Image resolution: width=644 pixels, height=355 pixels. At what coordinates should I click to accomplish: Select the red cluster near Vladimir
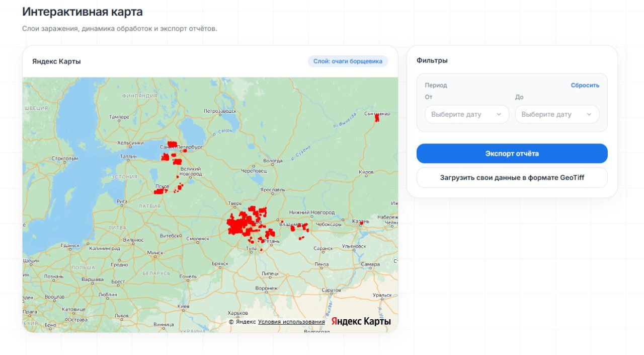(299, 228)
